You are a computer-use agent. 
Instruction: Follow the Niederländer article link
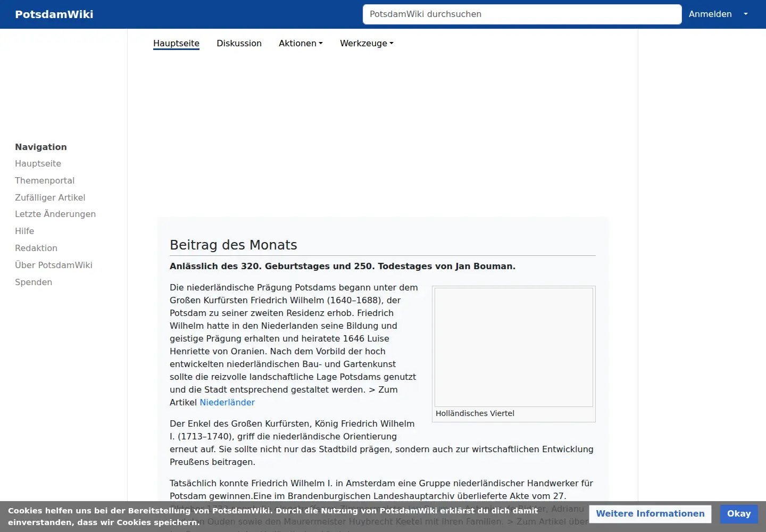click(x=227, y=403)
